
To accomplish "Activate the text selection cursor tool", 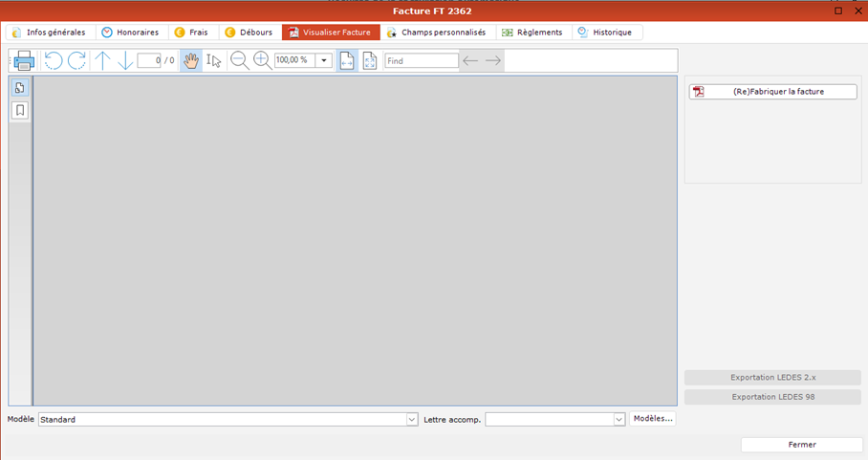I will 214,61.
